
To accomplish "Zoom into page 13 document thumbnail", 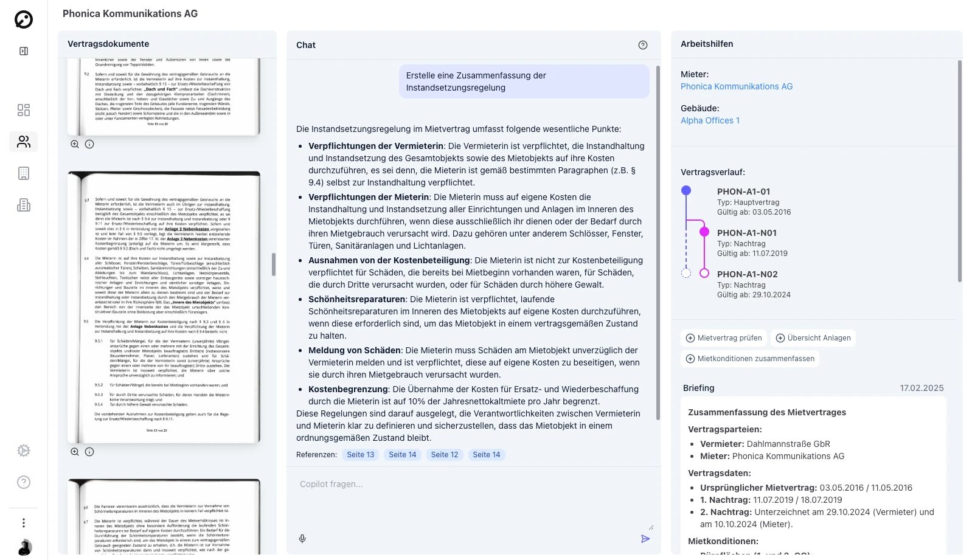I will point(75,452).
